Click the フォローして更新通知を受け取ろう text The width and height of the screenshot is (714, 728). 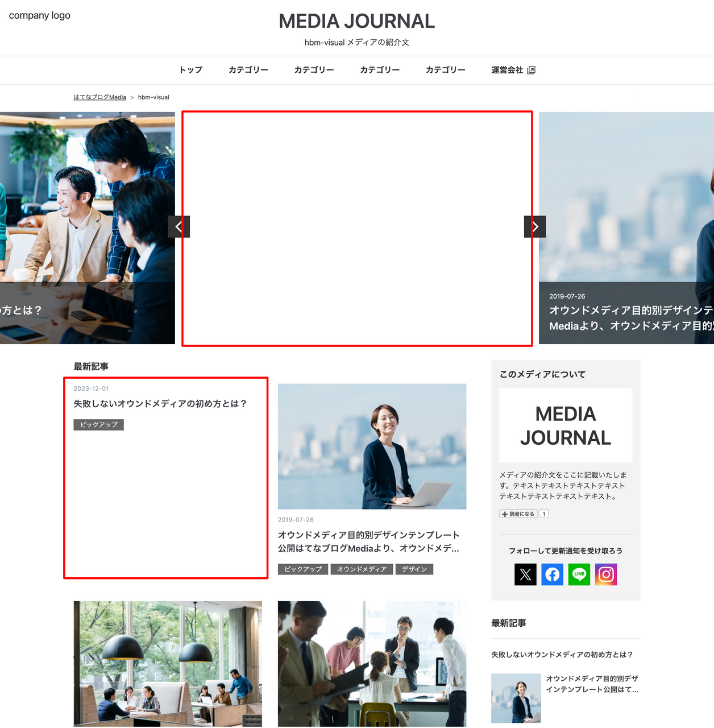coord(566,551)
